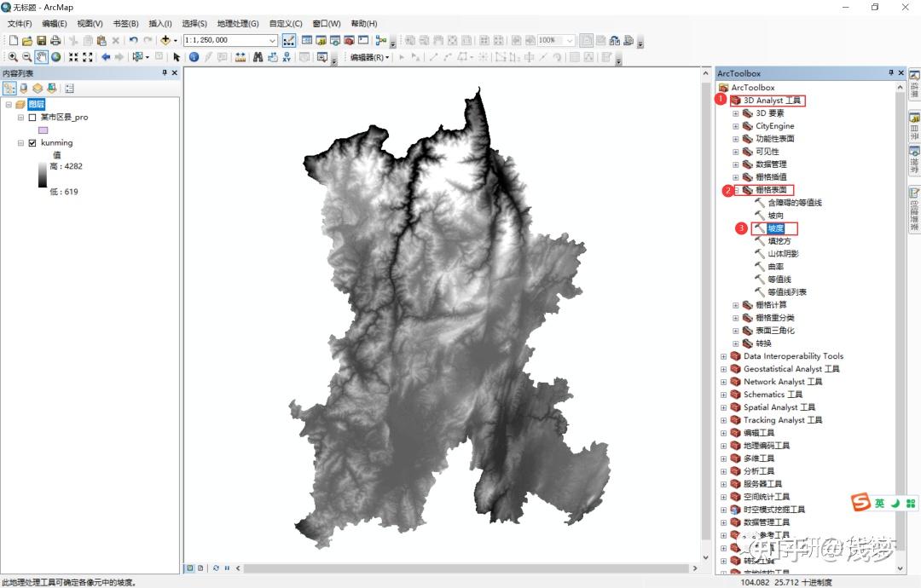Screen dimensions: 921x588
Task: Open the Find binoculars tool
Action: point(258,57)
